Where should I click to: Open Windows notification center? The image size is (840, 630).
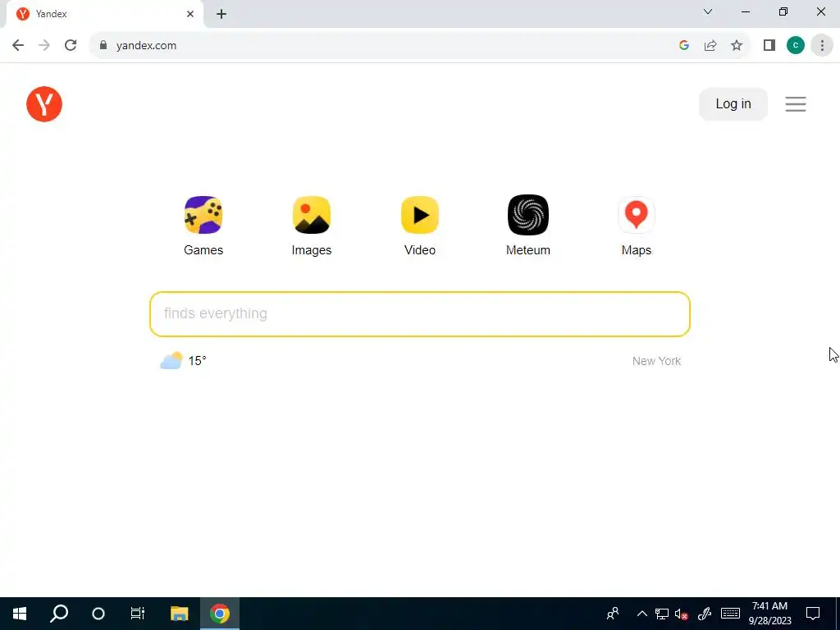813,614
